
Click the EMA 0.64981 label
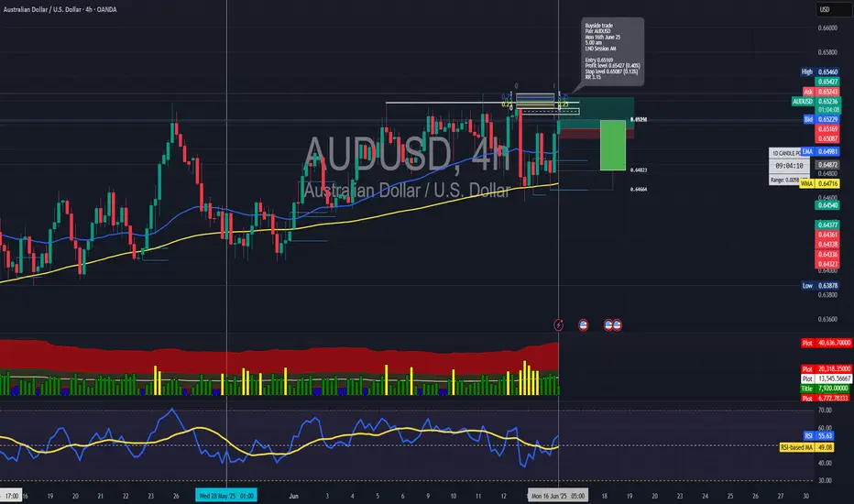click(820, 151)
